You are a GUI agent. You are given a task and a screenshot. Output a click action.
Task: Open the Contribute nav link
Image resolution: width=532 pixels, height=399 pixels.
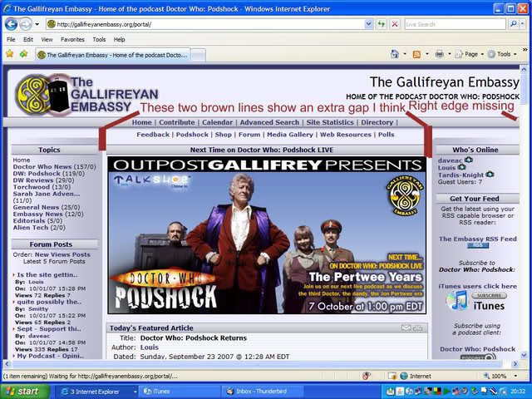click(177, 122)
